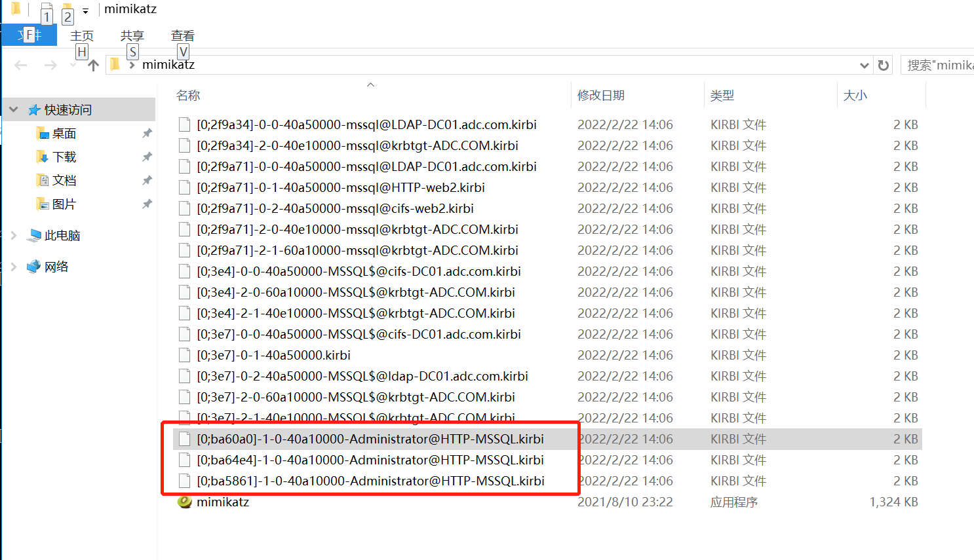Expand the 网络 tree node
974x560 pixels.
click(x=14, y=267)
